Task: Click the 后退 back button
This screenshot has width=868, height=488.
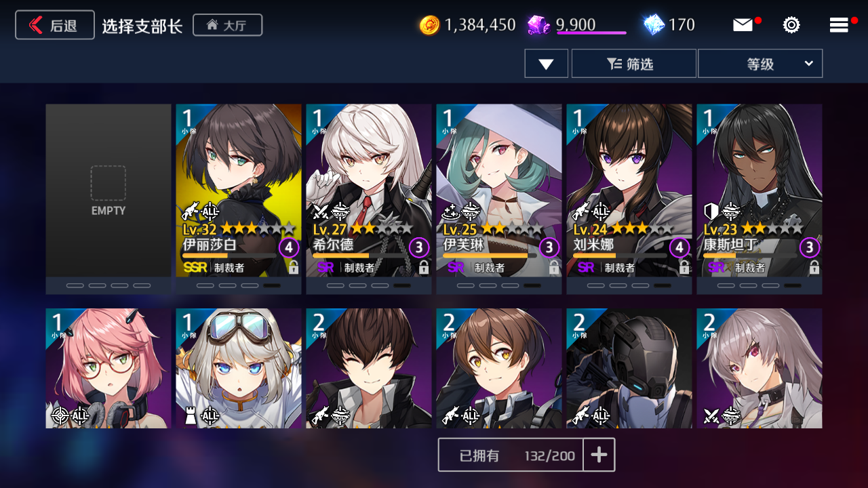Action: click(55, 25)
